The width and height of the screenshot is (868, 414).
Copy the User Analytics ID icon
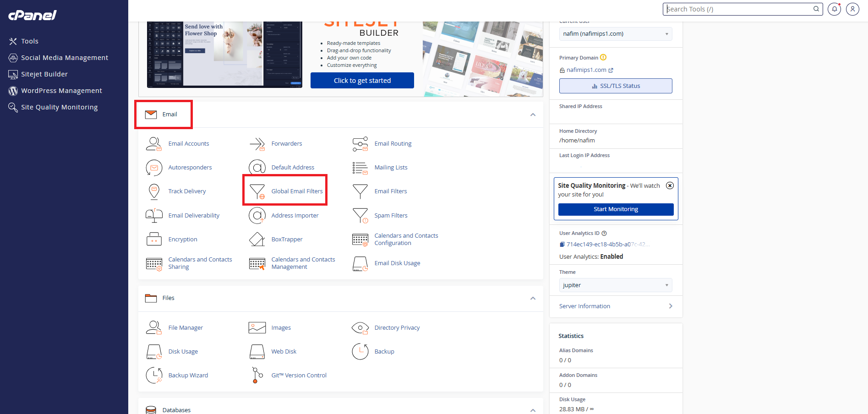(562, 245)
